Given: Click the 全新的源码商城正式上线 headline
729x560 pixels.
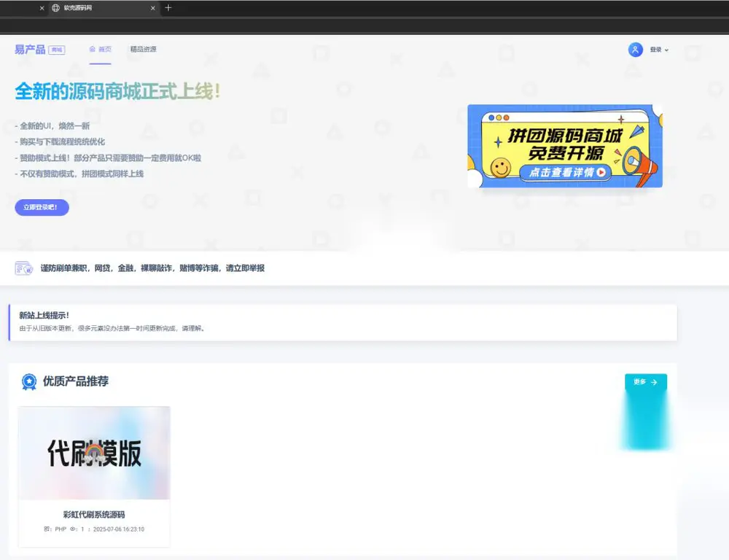Looking at the screenshot, I should [117, 91].
